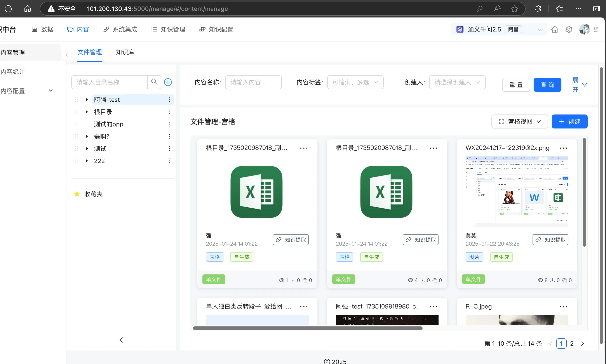Viewport: 606px width, 364px height.
Task: Add new directory with plus circle icon
Action: click(168, 82)
